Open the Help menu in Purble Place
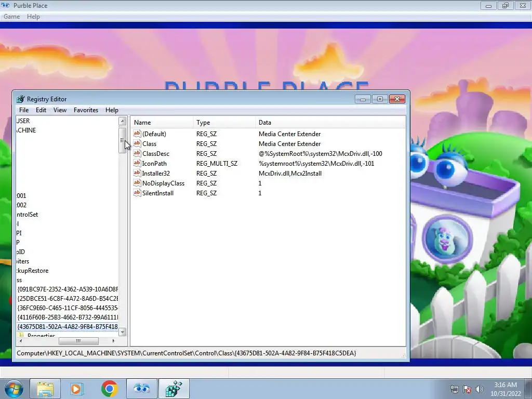This screenshot has width=532, height=399. (33, 16)
